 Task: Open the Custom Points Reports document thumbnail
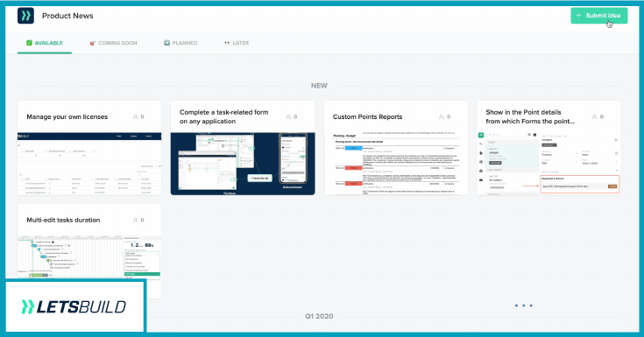pos(396,164)
